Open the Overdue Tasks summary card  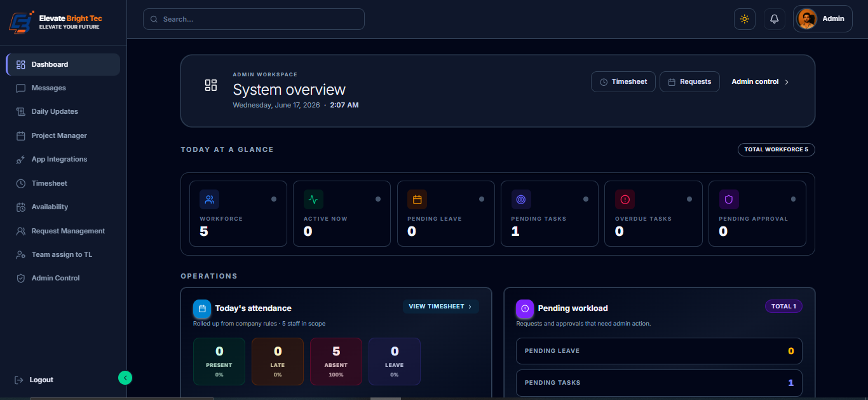[653, 214]
